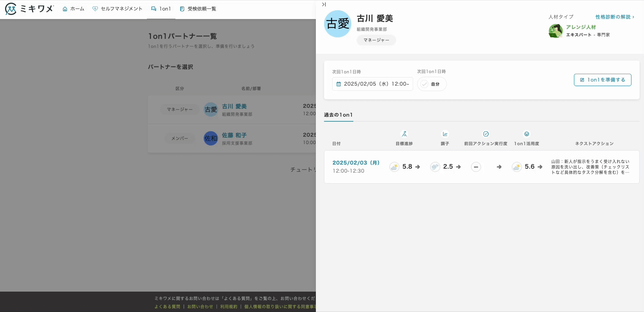Navigate to ホーム
Screen dimensions: 644x312
pos(73,9)
